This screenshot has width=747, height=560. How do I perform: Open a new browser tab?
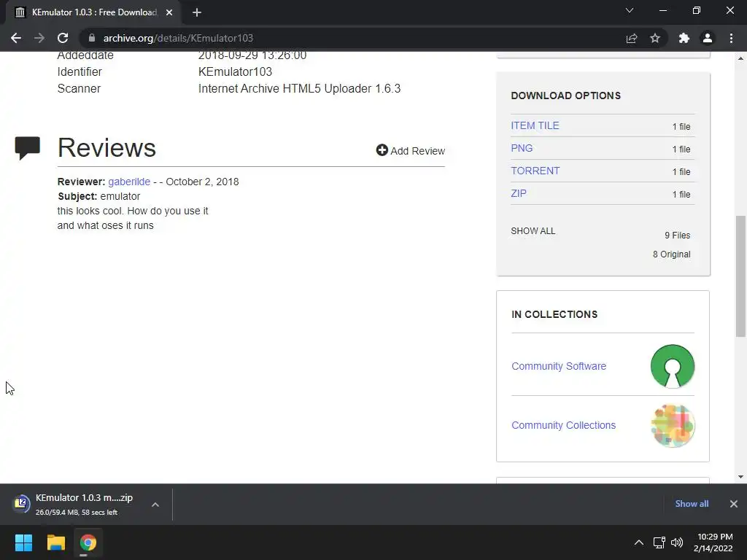[x=197, y=12]
